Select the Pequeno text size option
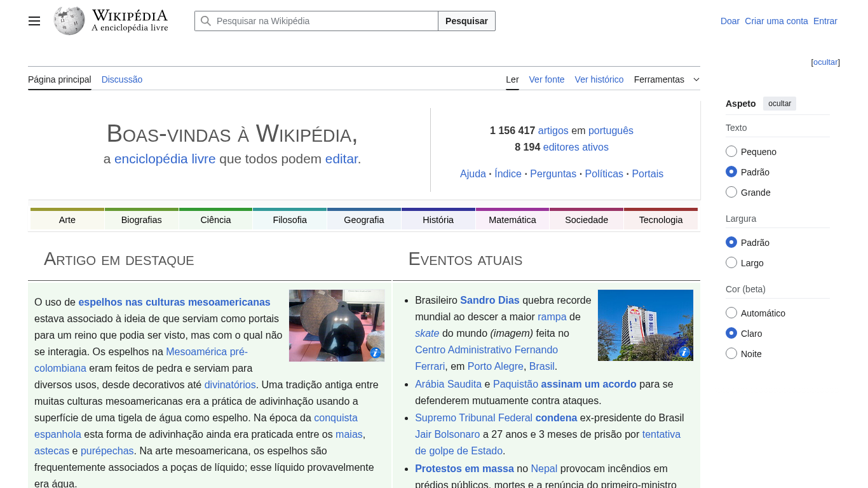The image size is (868, 488). 731,152
